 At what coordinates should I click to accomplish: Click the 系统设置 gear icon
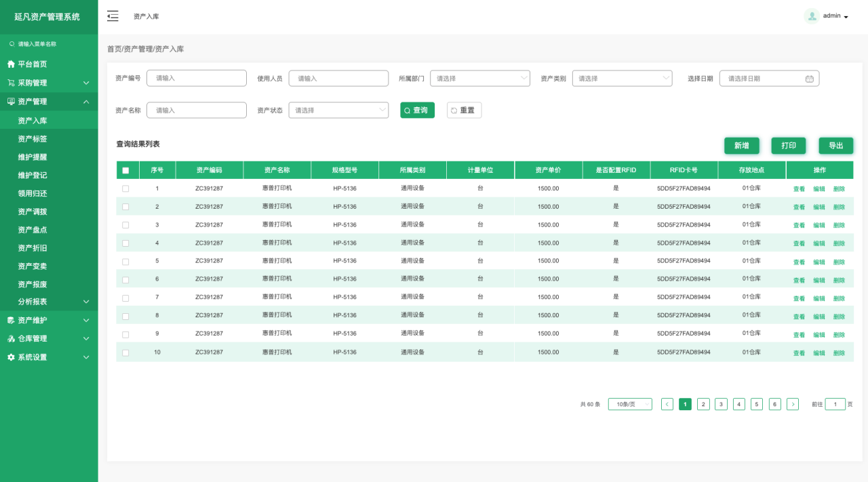(x=11, y=357)
